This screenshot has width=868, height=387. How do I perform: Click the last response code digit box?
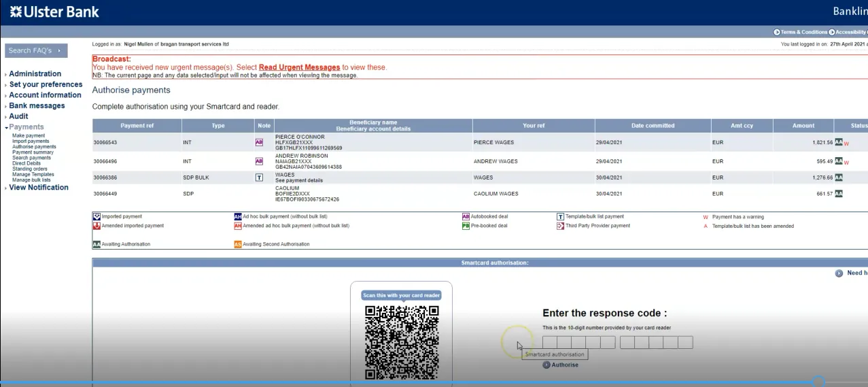685,343
